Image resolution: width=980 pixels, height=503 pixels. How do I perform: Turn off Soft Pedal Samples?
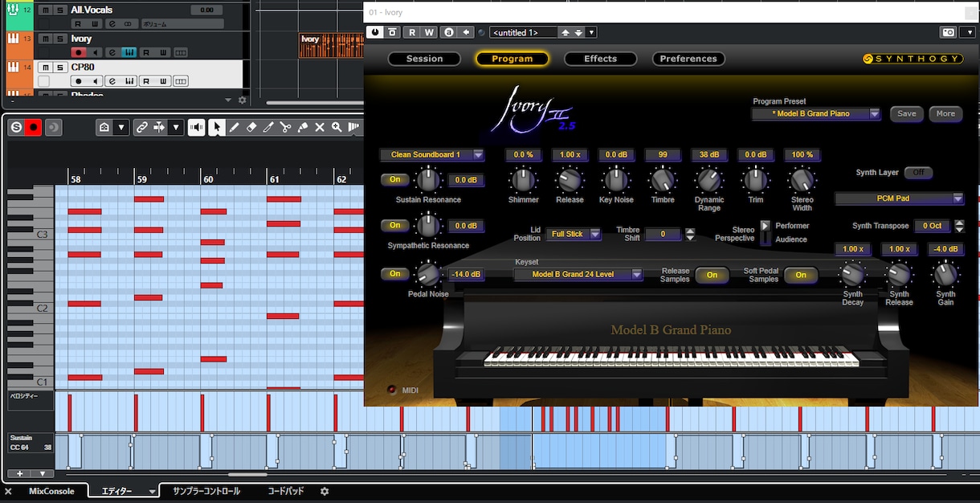click(x=801, y=275)
